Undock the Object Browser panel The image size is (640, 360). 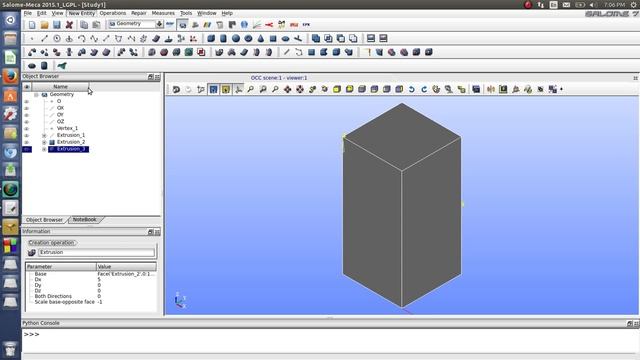(150, 77)
